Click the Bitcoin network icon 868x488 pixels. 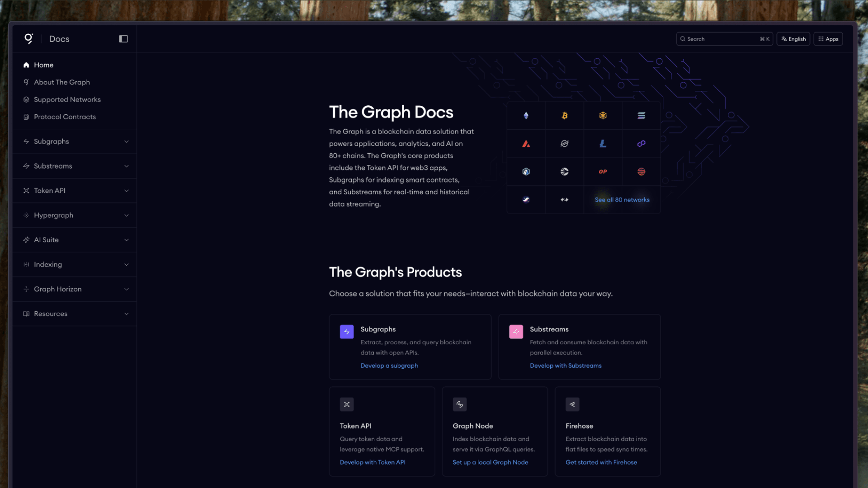tap(564, 115)
